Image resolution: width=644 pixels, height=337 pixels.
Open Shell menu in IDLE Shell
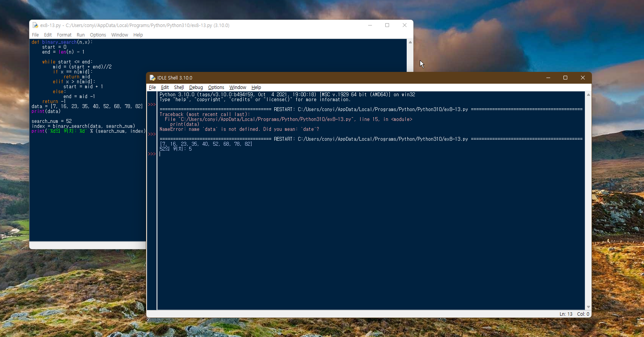coord(179,87)
